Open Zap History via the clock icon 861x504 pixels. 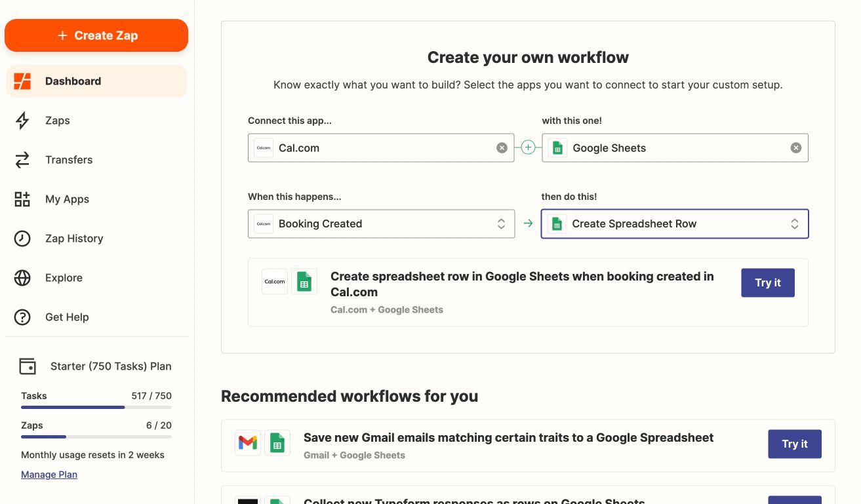22,238
